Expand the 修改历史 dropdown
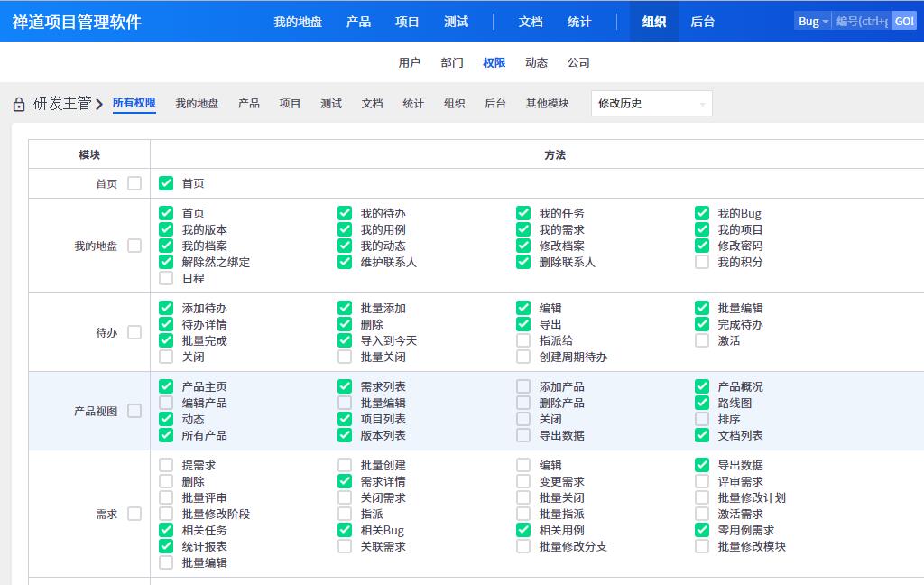The width and height of the screenshot is (924, 585). click(651, 104)
